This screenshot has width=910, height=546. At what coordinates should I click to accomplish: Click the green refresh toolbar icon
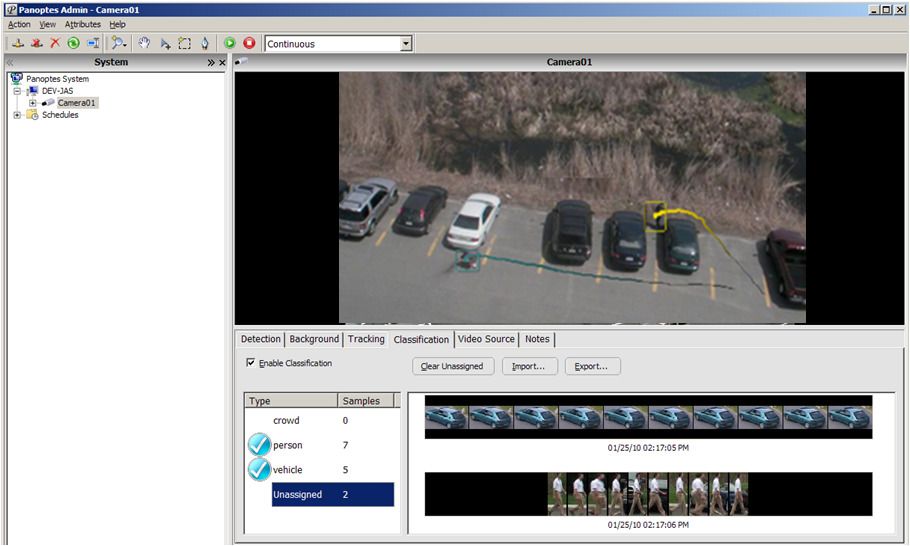pyautogui.click(x=73, y=44)
